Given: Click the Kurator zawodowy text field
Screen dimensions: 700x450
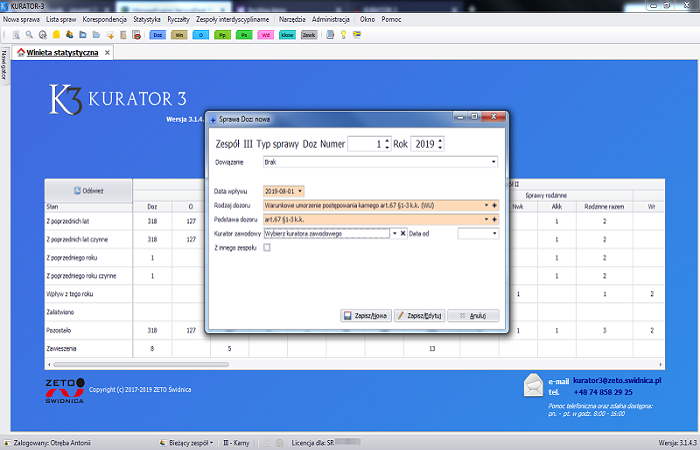Looking at the screenshot, I should click(x=326, y=233).
